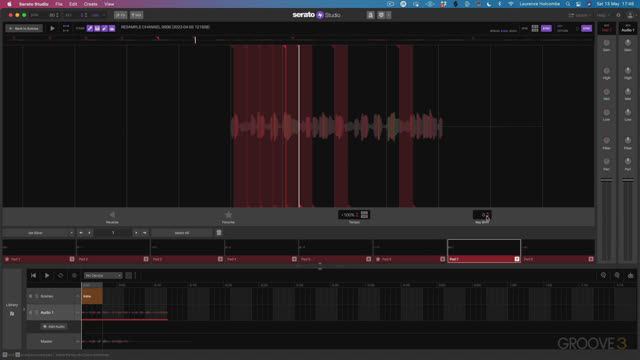This screenshot has height=360, width=640.
Task: Open the View menu
Action: [109, 4]
